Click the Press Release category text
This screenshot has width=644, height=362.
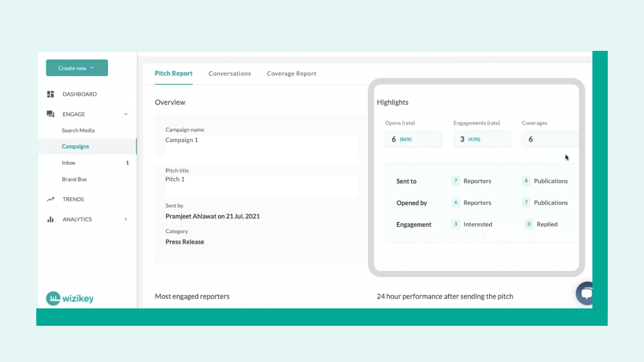tap(185, 242)
